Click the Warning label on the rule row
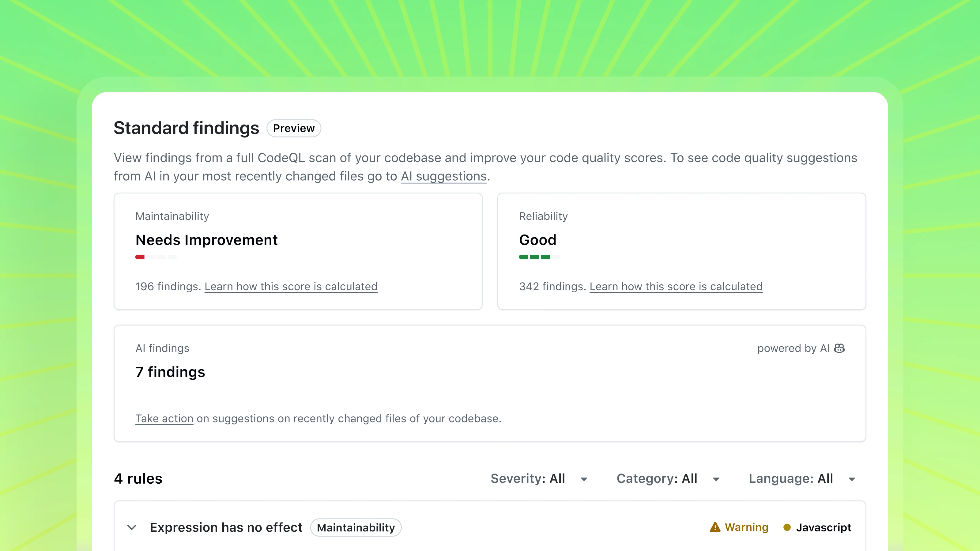 746,527
